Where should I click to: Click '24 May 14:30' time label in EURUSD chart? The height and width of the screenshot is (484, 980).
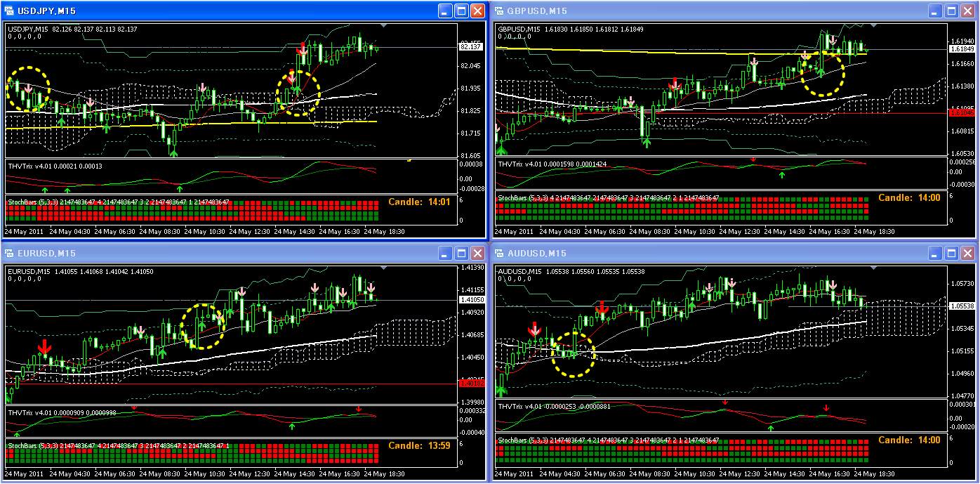295,473
